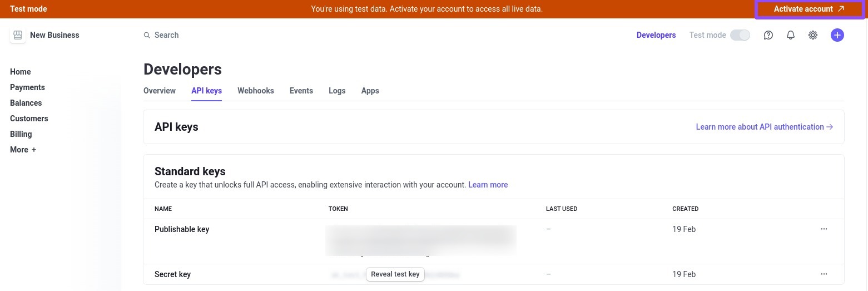Screen dimensions: 868x291
Task: Click Reveal test key button
Action: pos(395,274)
